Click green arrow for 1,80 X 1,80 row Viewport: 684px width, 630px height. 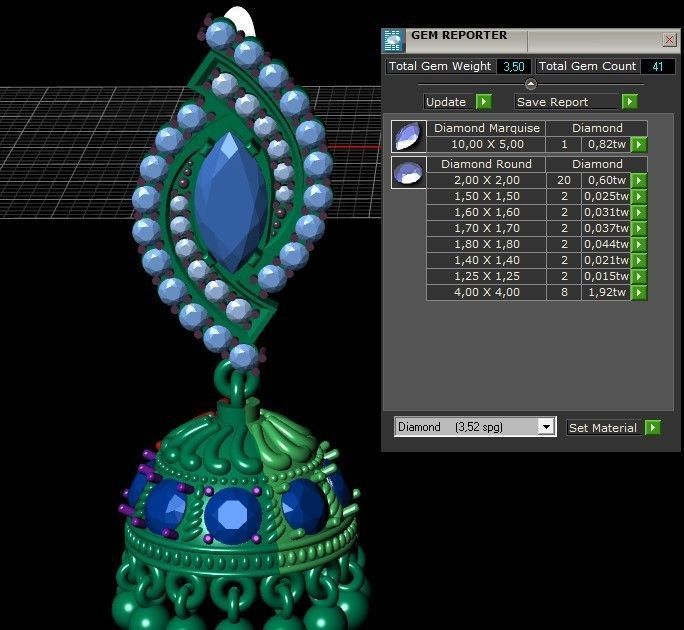(x=639, y=244)
